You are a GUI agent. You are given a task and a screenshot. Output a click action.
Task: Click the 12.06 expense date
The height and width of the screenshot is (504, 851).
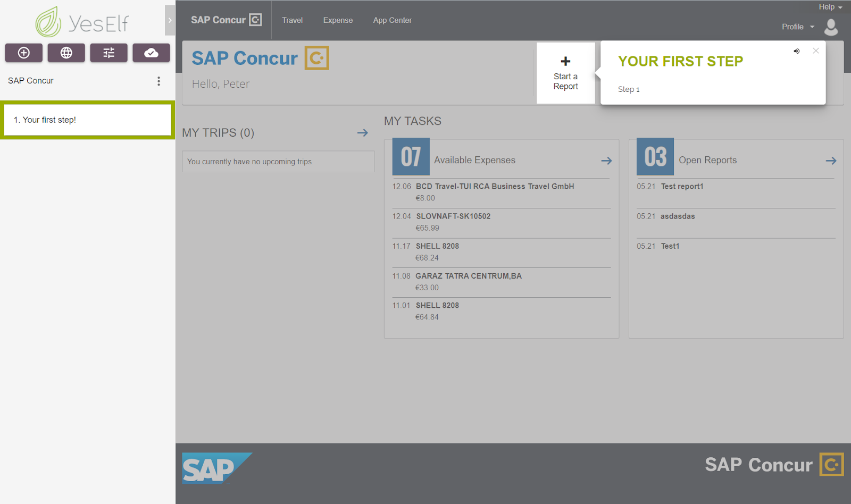(402, 187)
